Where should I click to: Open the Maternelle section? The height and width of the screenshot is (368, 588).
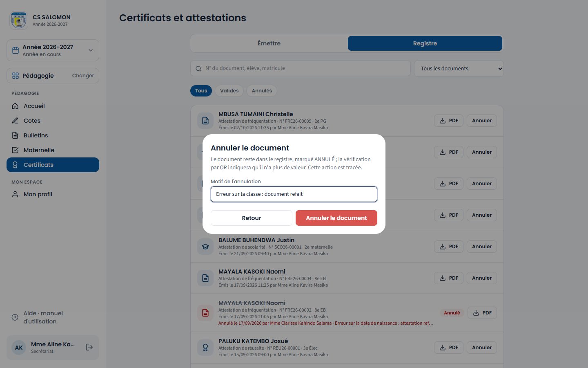pyautogui.click(x=53, y=150)
